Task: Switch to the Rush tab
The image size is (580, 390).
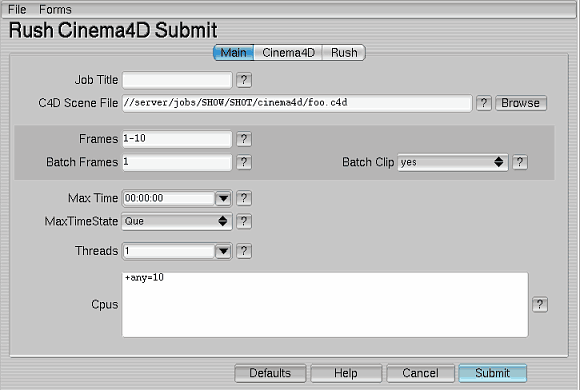Action: [x=344, y=53]
